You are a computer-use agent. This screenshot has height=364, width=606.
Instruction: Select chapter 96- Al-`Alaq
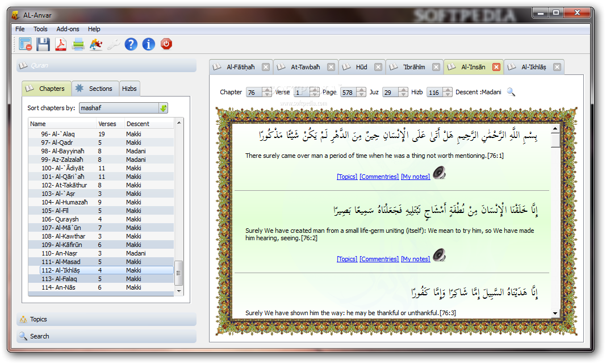[x=101, y=134]
